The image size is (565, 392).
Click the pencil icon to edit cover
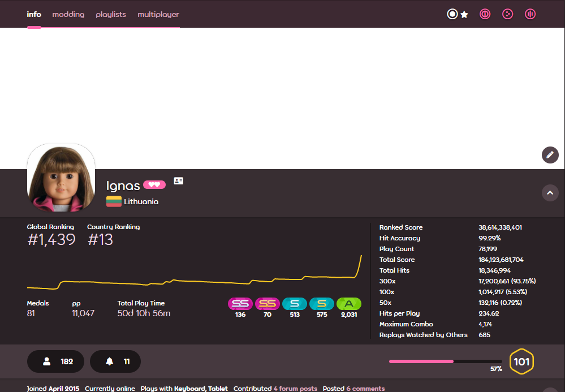[550, 154]
